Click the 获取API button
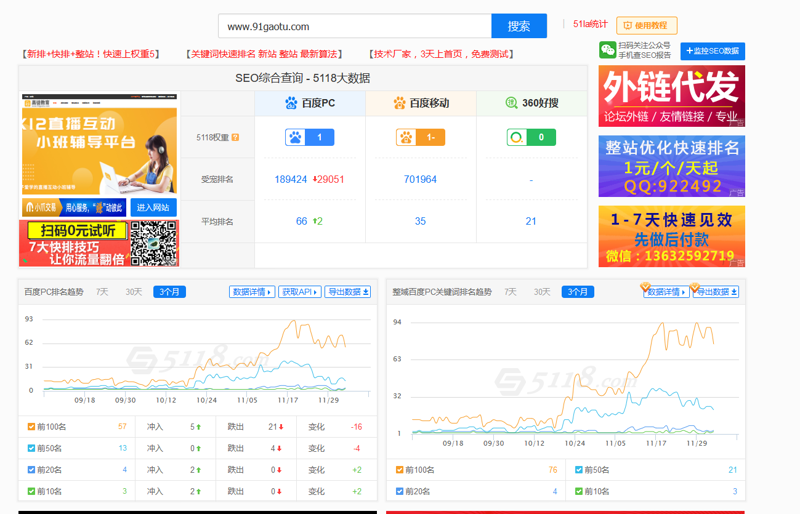The width and height of the screenshot is (800, 514). coord(299,292)
